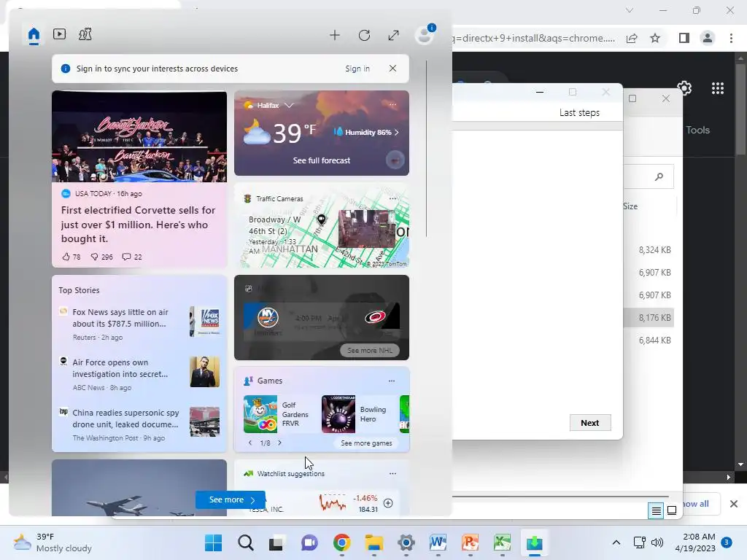Viewport: 747px width, 560px height.
Task: Switch File Explorer to large icons view
Action: point(672,511)
